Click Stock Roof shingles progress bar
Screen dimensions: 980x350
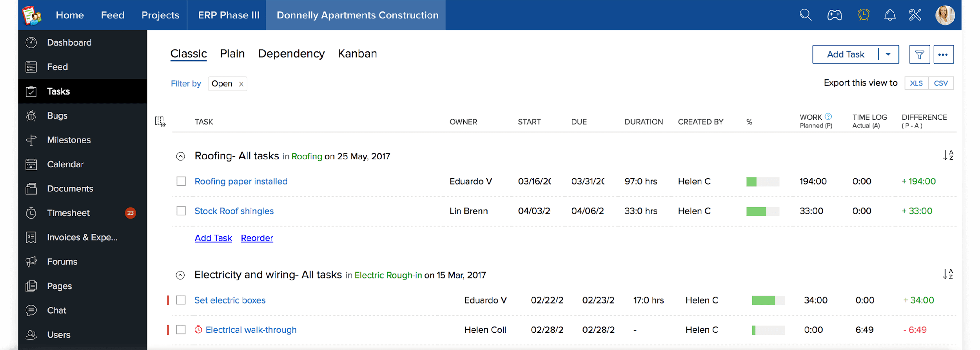(762, 211)
